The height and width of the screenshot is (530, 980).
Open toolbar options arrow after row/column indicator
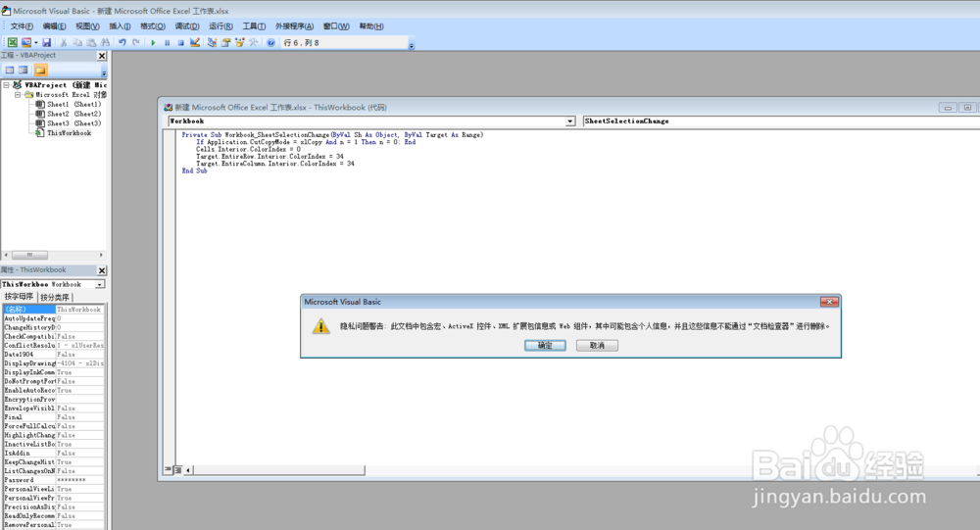(412, 45)
